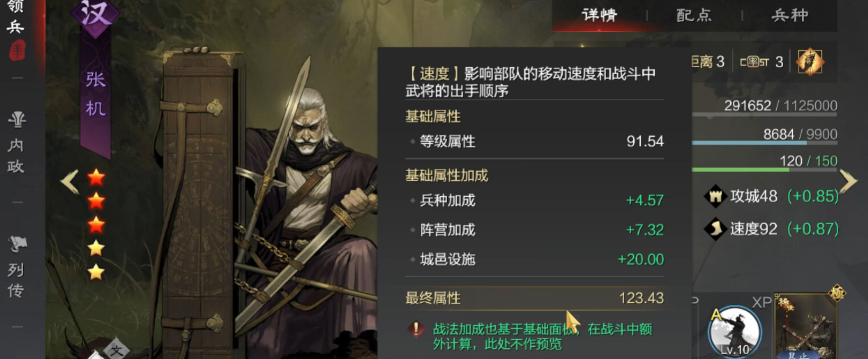868x359 pixels.
Task: Switch to the 兵种 tab
Action: (x=790, y=15)
